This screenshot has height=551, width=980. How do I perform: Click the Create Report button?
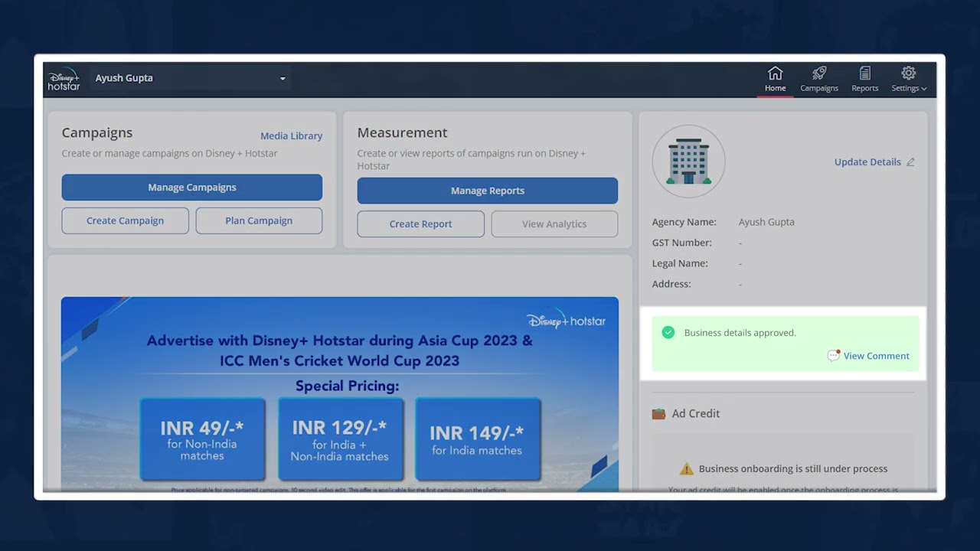(420, 224)
